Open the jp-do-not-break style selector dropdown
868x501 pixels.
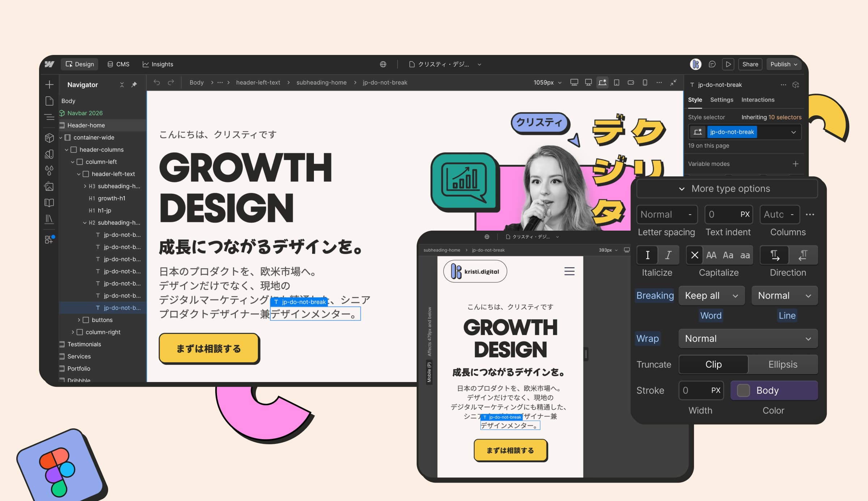point(793,132)
